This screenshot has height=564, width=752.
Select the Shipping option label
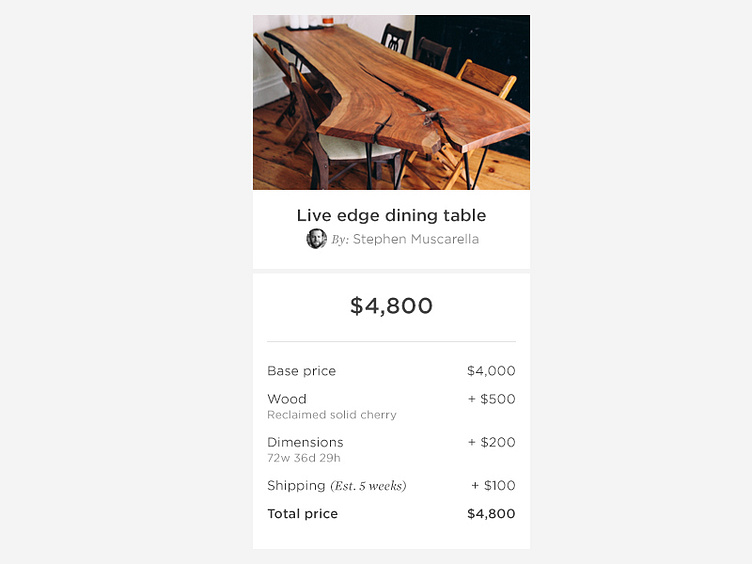tap(296, 486)
